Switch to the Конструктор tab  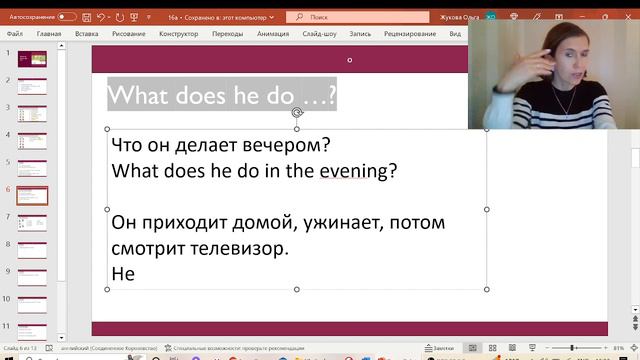pos(178,34)
